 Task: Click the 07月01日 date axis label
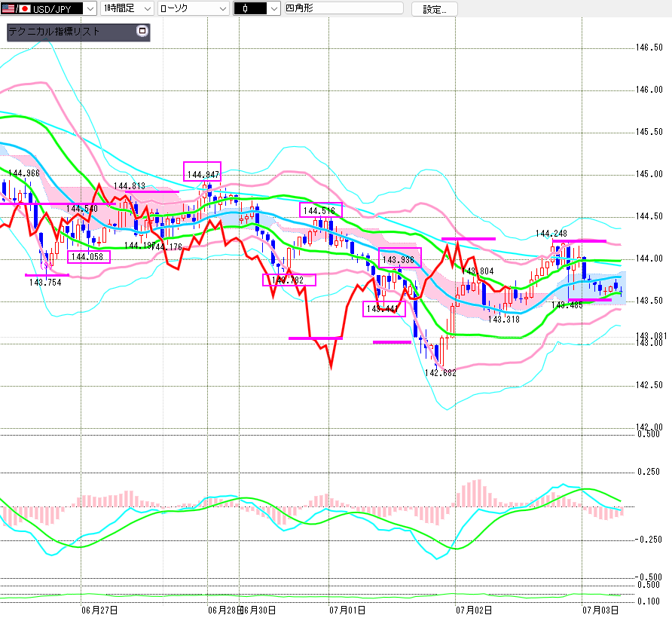click(x=347, y=610)
